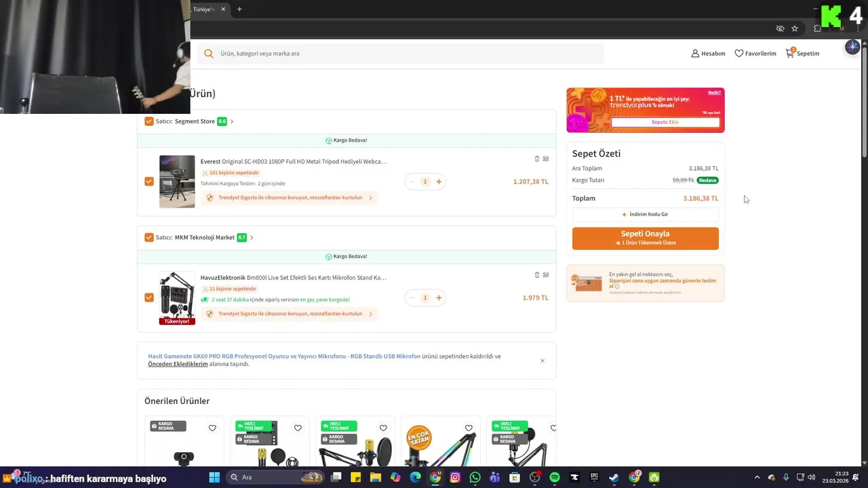Open Epic Games Launcher from the taskbar
This screenshot has height=488, width=868.
point(594,477)
